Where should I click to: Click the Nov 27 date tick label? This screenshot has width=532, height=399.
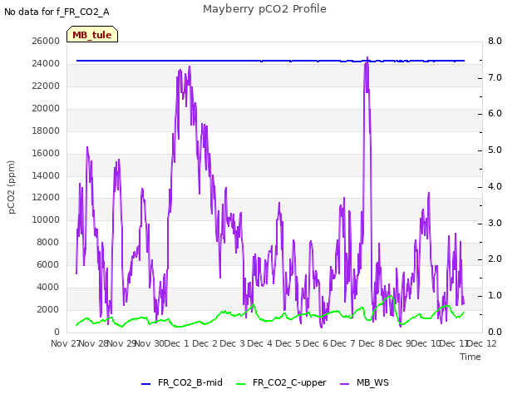tap(65, 343)
